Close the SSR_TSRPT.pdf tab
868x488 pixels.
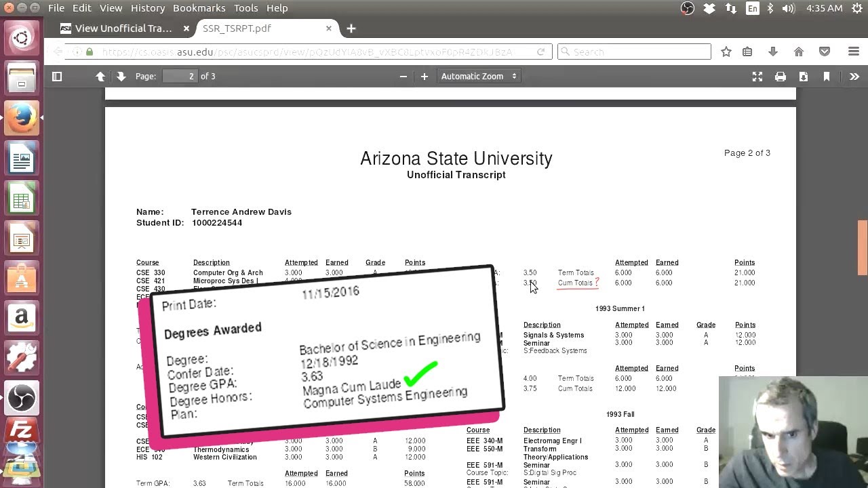[x=329, y=28]
